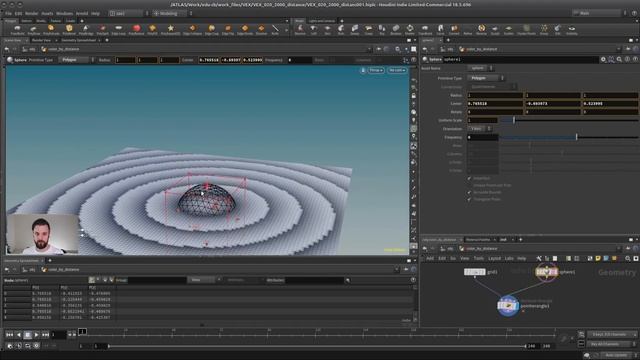The image size is (640, 360).
Task: Select the PolyBevel shelf tool
Action: point(69,29)
